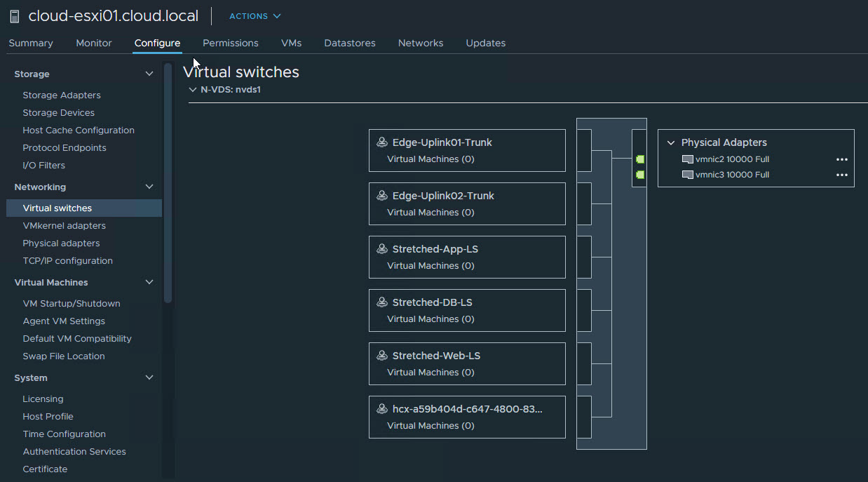Viewport: 868px width, 482px height.
Task: Open the vmnic3 ellipsis options menu
Action: [841, 175]
